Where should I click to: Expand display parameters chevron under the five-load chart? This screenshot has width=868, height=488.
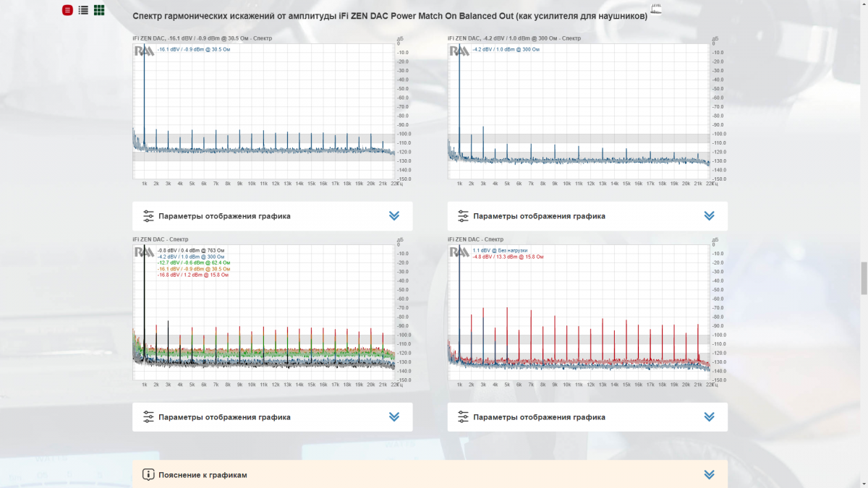point(394,417)
